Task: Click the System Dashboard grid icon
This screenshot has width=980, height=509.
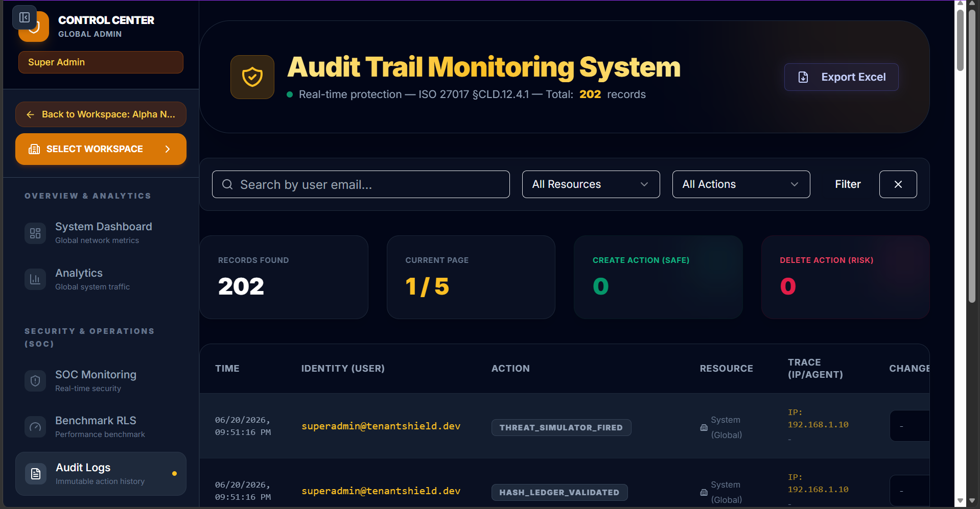Action: 35,233
